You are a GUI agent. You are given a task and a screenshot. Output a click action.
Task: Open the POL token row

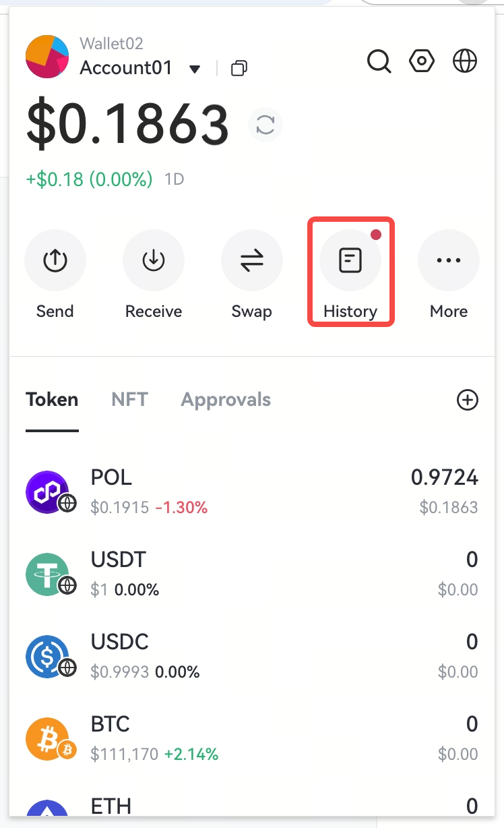(251, 492)
